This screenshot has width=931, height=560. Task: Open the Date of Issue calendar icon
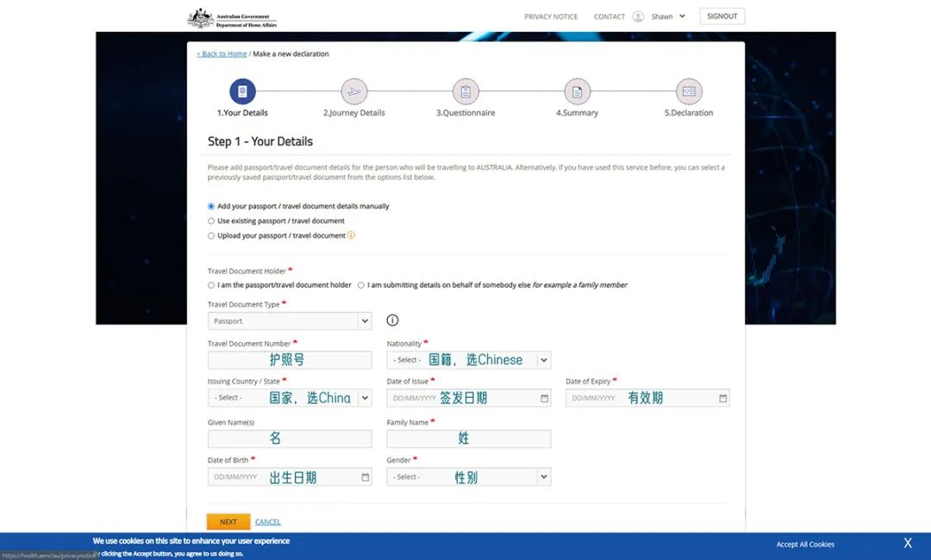(x=545, y=398)
